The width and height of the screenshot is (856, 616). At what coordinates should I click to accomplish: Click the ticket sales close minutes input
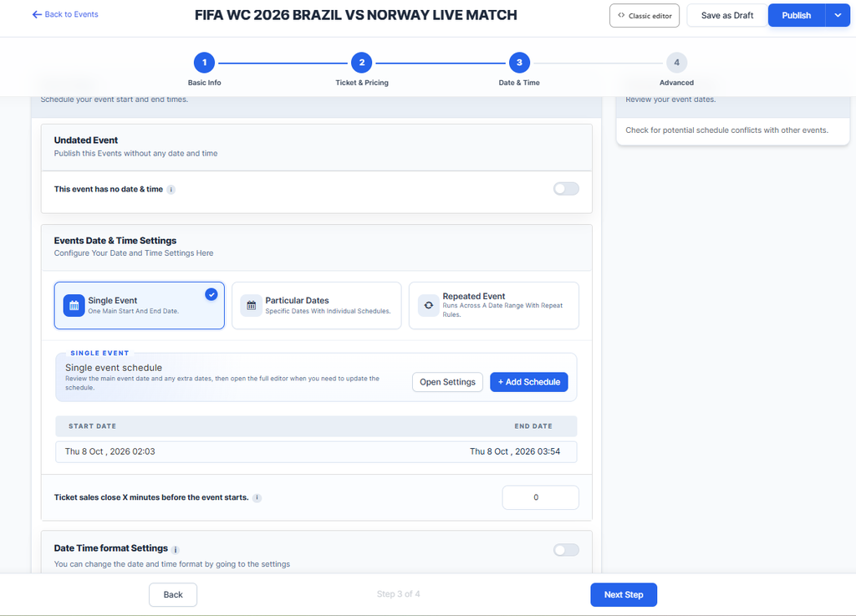click(x=541, y=497)
